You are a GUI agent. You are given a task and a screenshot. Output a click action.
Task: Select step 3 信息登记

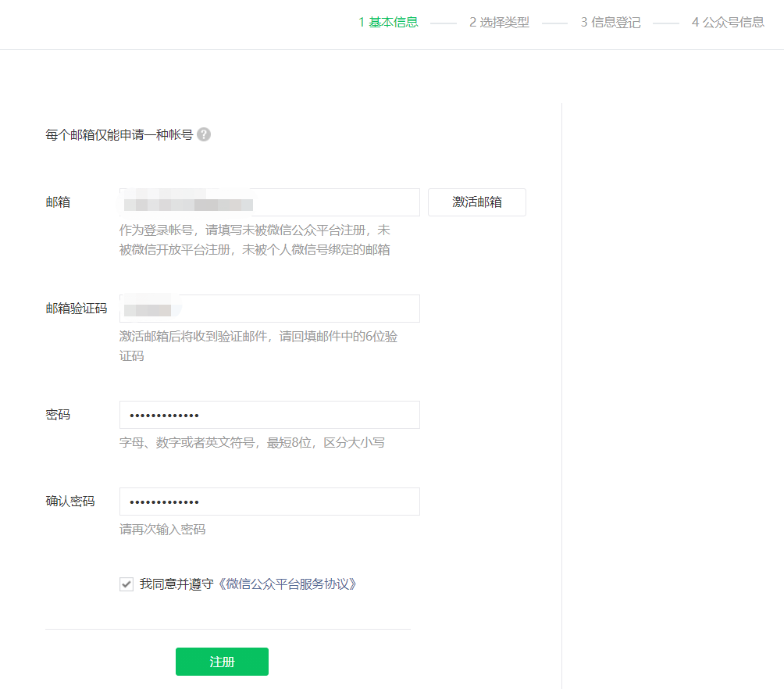(611, 23)
